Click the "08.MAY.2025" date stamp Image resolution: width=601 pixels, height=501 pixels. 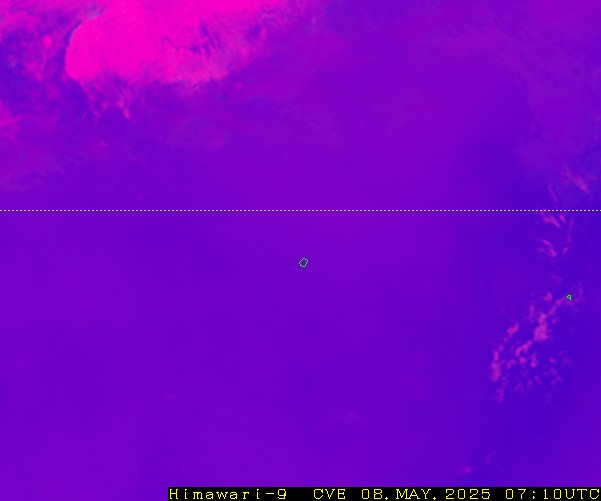[426, 494]
